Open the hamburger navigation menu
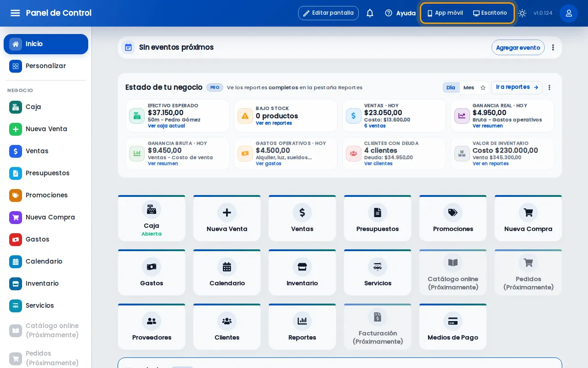Screen dimensions: 588x368 click(15, 13)
